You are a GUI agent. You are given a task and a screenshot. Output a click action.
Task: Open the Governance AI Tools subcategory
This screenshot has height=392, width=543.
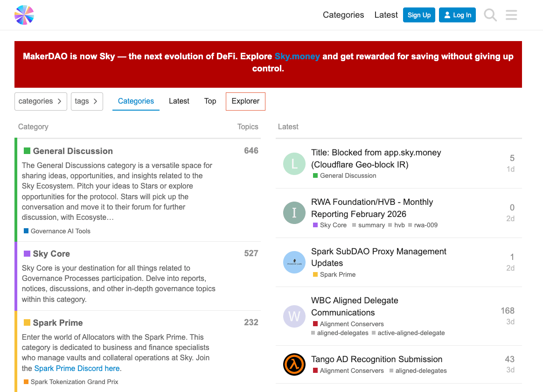[57, 231]
